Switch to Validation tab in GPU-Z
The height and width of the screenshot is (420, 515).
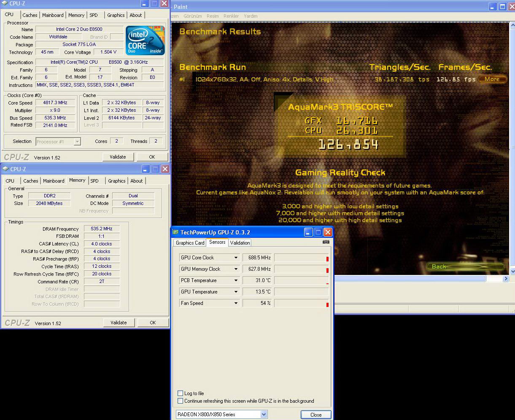(240, 243)
